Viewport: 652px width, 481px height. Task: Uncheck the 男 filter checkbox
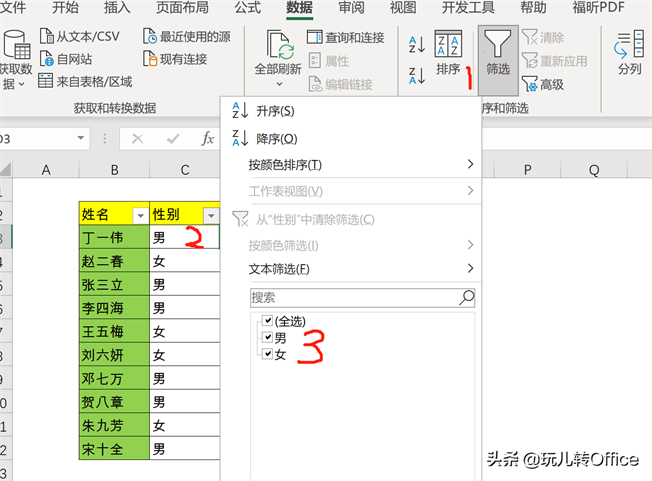pyautogui.click(x=266, y=338)
